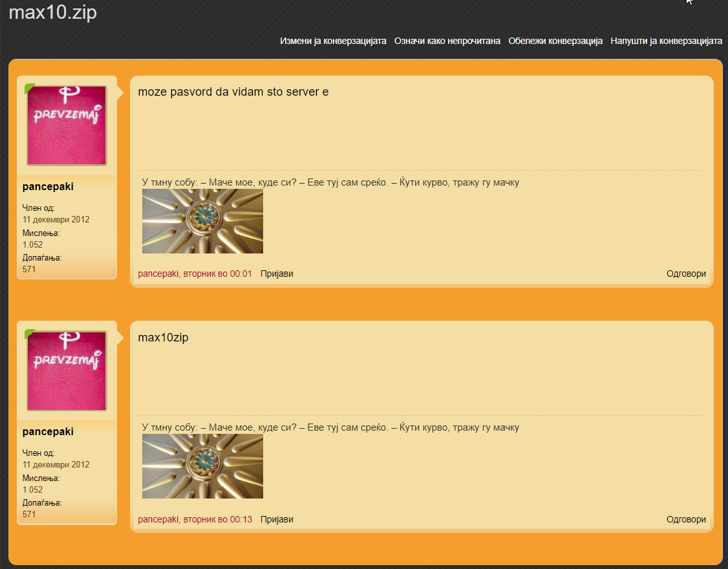Click bold username pancepaki beside 'moze pasvord' message
Viewport: 728px width, 569px height.
click(48, 187)
